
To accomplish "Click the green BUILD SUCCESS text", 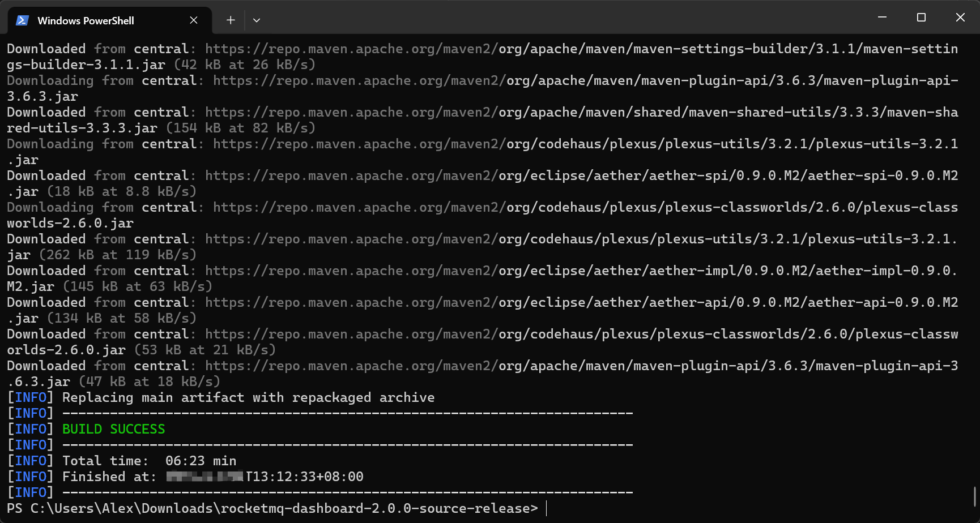I will coord(113,429).
